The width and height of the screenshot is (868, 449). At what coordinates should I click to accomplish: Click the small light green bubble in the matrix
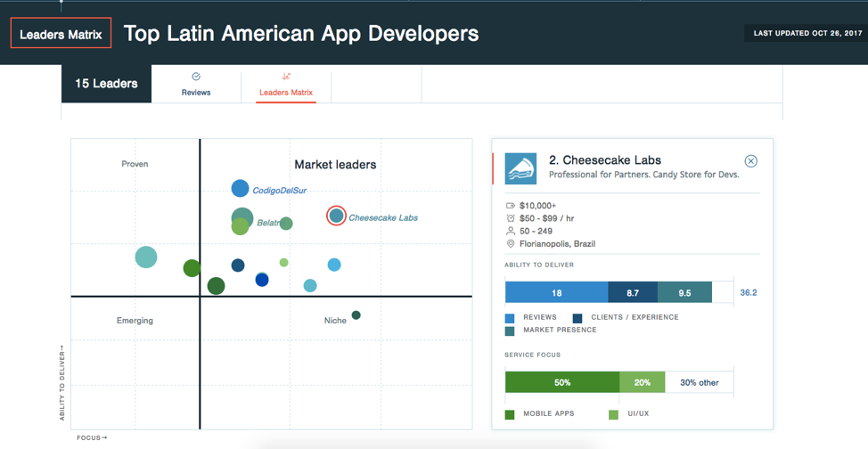[283, 263]
